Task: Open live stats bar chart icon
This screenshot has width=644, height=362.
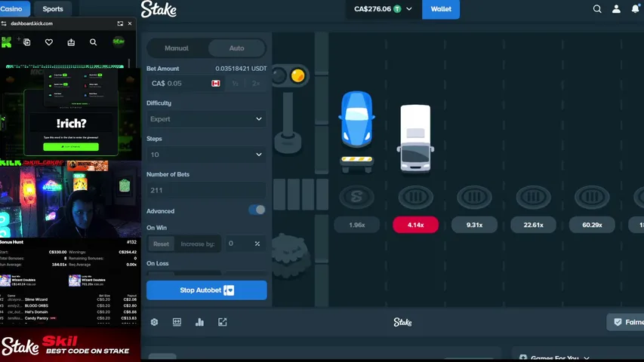Action: (199, 322)
